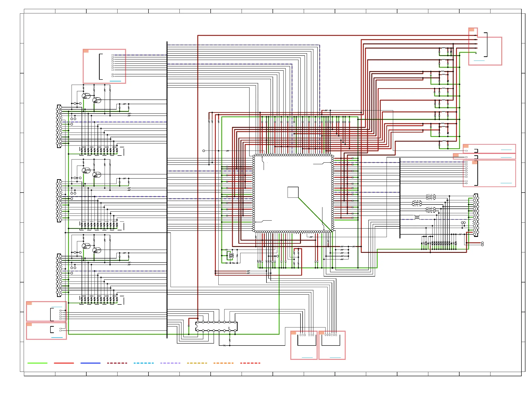Select the 16-pin DIP IC near the bottom
This screenshot has width=532, height=395.
point(216,326)
